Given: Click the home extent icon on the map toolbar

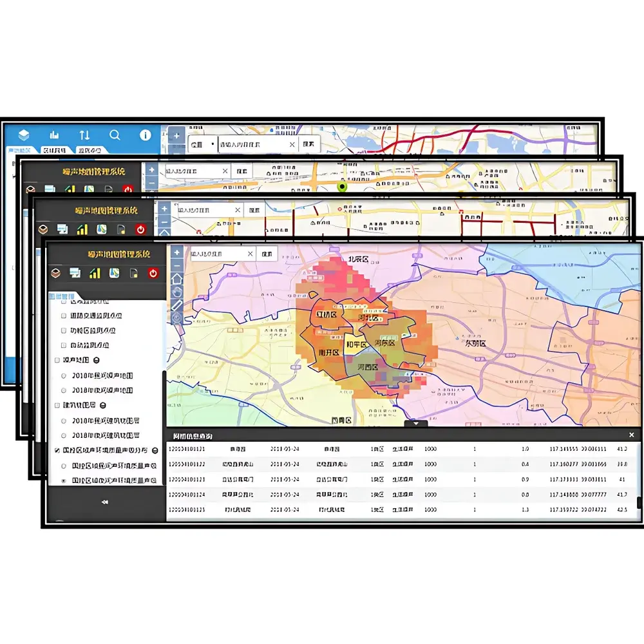Looking at the screenshot, I should coord(176,279).
